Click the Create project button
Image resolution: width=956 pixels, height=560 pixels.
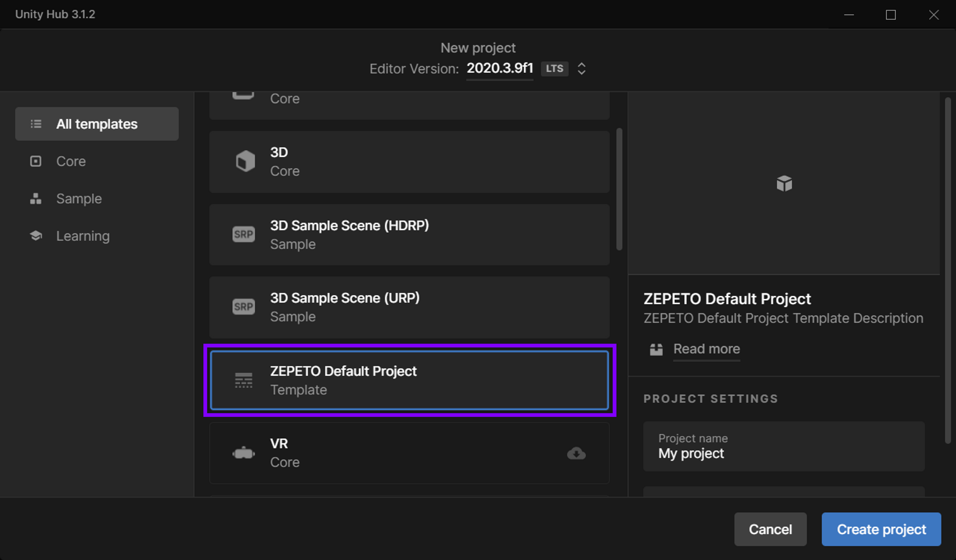click(x=881, y=529)
